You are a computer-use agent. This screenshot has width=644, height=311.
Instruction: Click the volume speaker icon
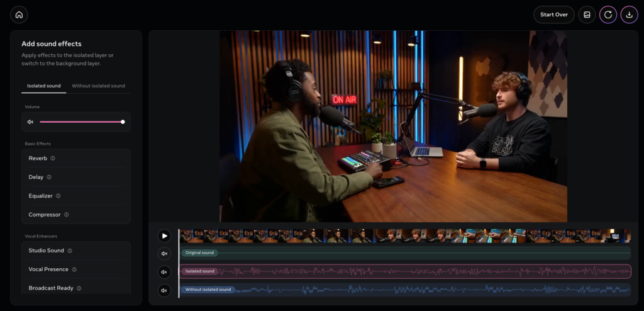(30, 122)
